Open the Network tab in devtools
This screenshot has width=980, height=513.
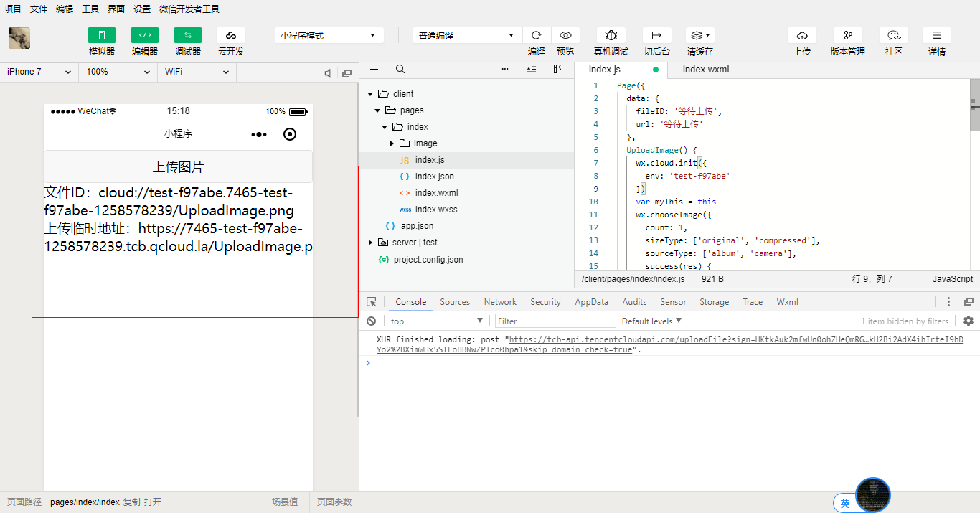500,302
